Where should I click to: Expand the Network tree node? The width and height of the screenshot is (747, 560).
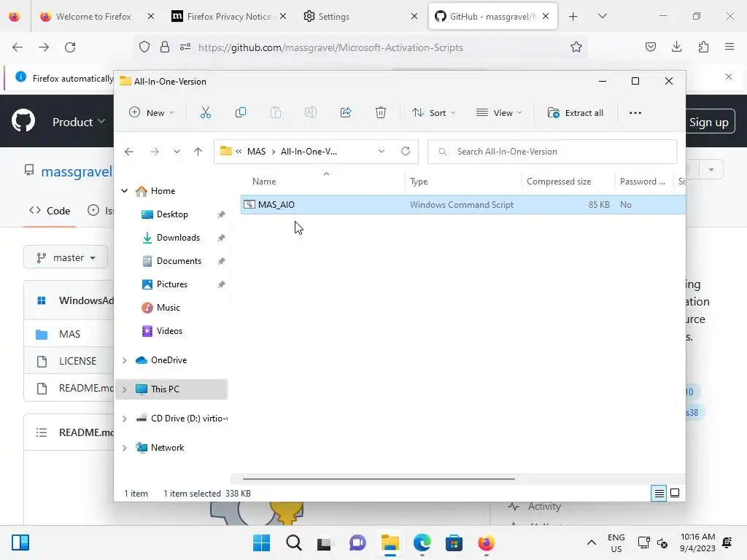click(124, 448)
